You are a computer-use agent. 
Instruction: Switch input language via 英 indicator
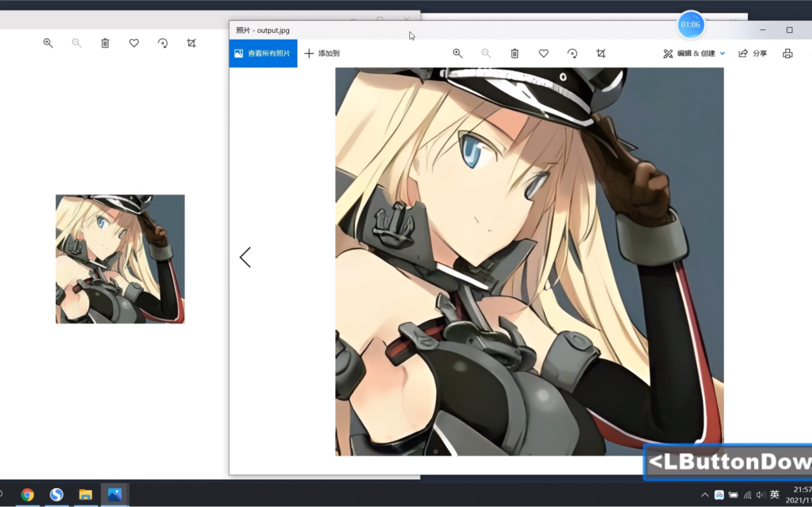tap(775, 494)
